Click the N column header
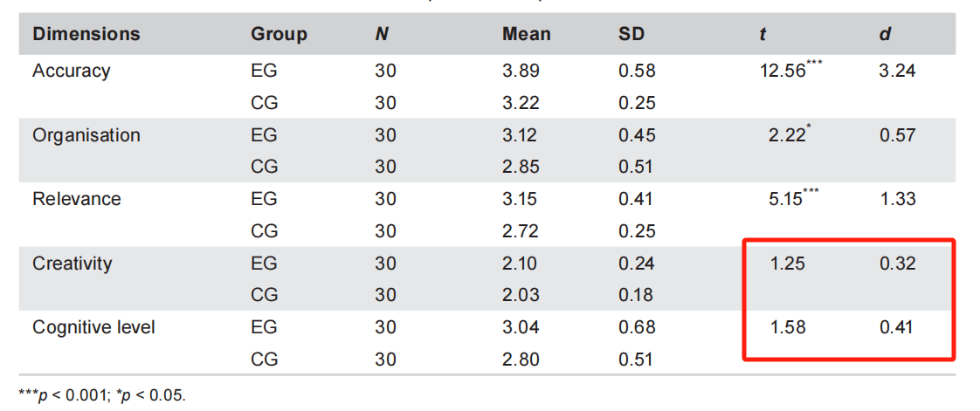 coord(382,34)
